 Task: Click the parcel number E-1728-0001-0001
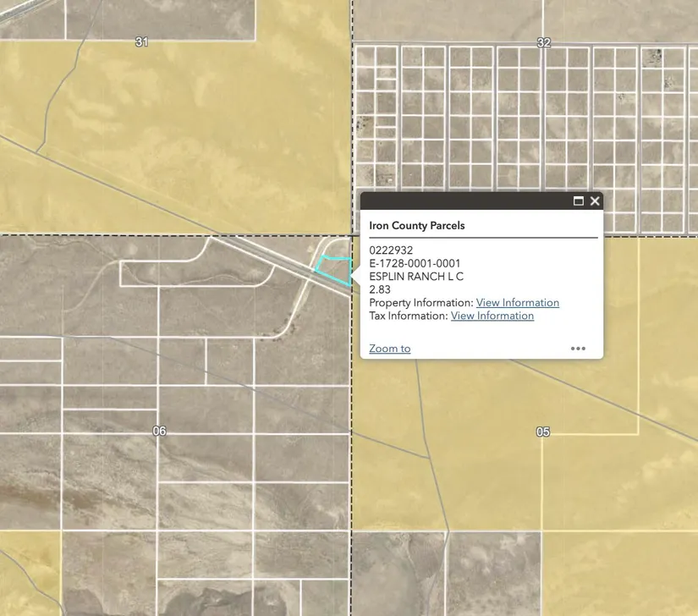(x=415, y=264)
